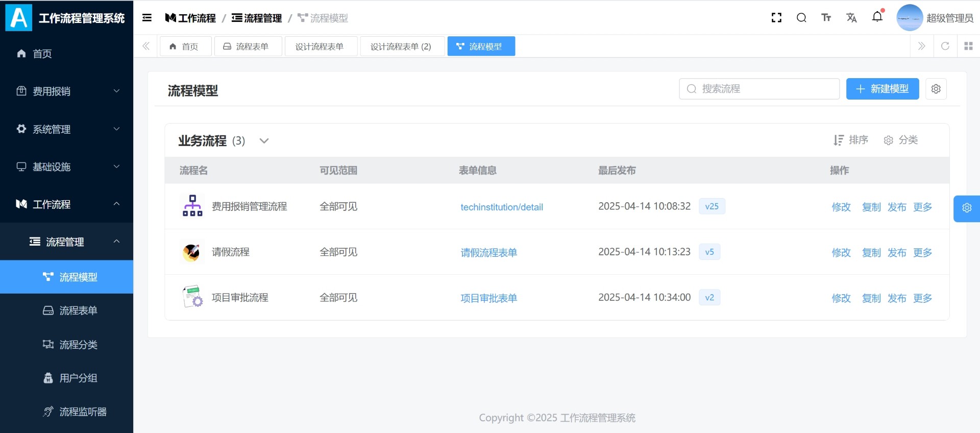Open 流程分类 in the sidebar

point(78,345)
